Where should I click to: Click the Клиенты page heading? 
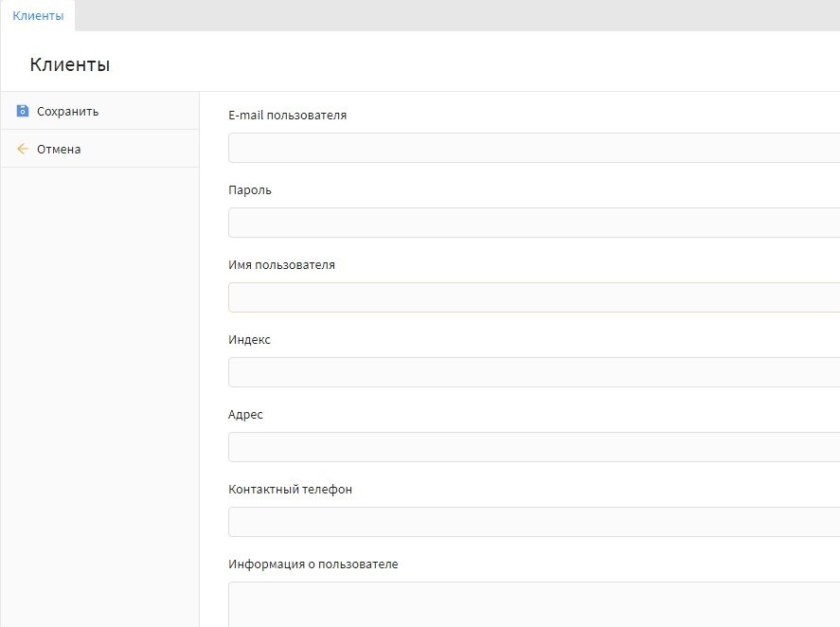(70, 65)
